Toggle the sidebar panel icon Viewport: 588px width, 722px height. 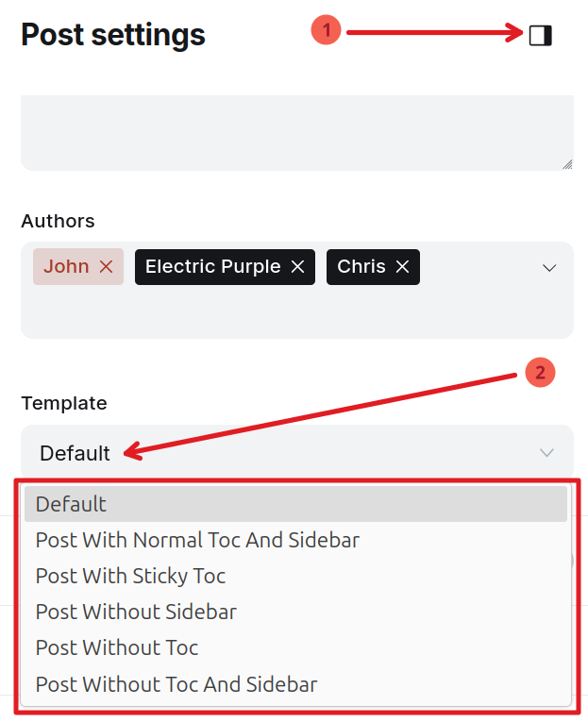point(540,36)
